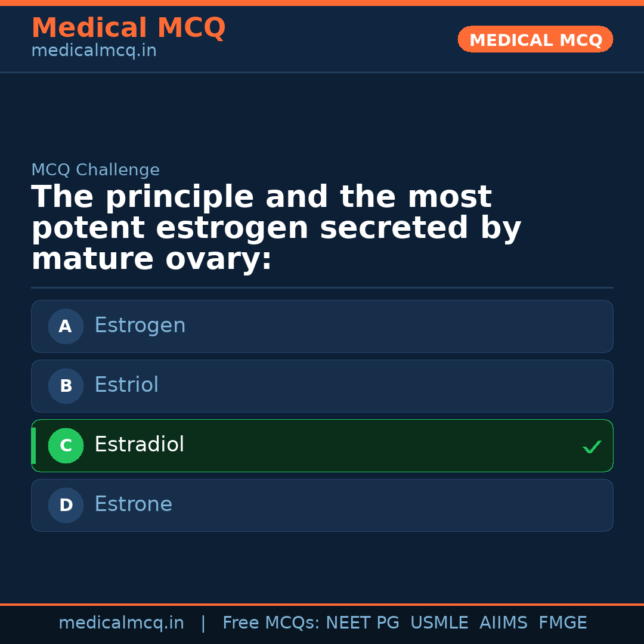Viewport: 644px width, 644px height.
Task: Click the green checkmark on the Estradiol row
Action: pos(592,447)
